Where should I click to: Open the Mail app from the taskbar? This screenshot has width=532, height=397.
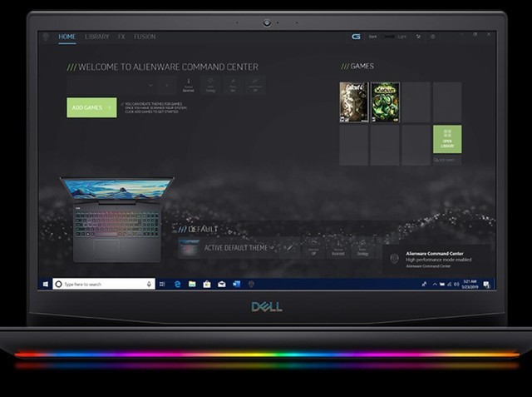point(222,285)
